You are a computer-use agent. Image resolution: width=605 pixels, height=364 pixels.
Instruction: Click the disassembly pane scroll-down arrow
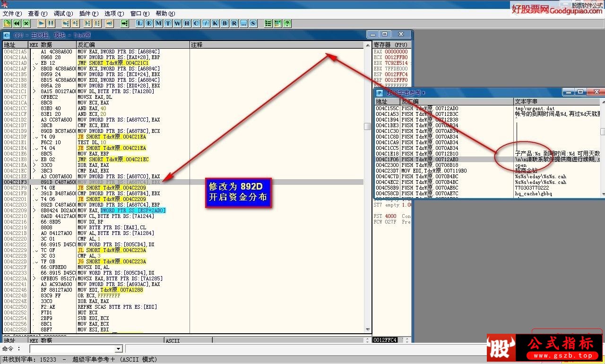[x=368, y=329]
